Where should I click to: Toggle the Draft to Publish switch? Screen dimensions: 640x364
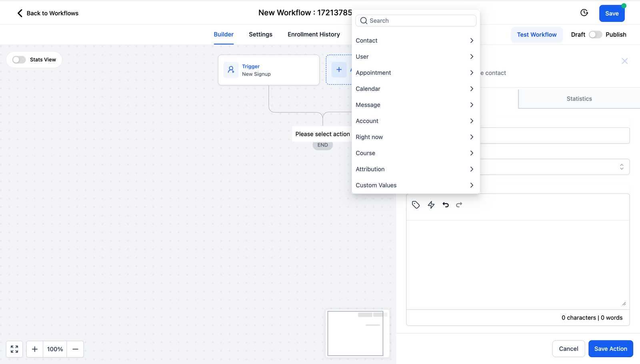[x=595, y=35]
